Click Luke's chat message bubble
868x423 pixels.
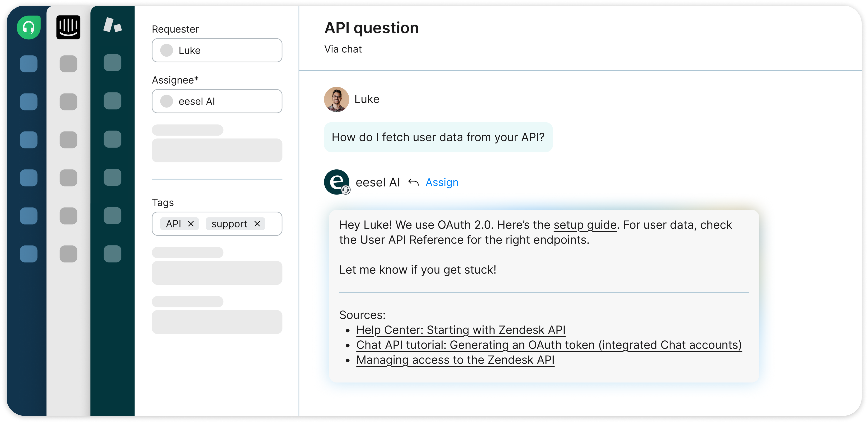pos(438,137)
